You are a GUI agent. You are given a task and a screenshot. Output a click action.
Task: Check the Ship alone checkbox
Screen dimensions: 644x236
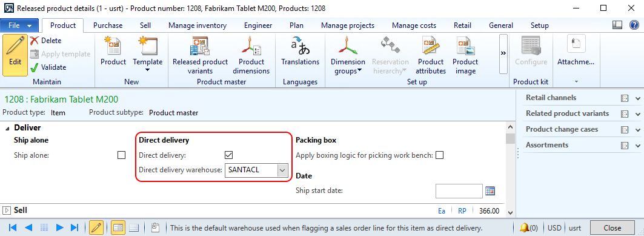[121, 155]
